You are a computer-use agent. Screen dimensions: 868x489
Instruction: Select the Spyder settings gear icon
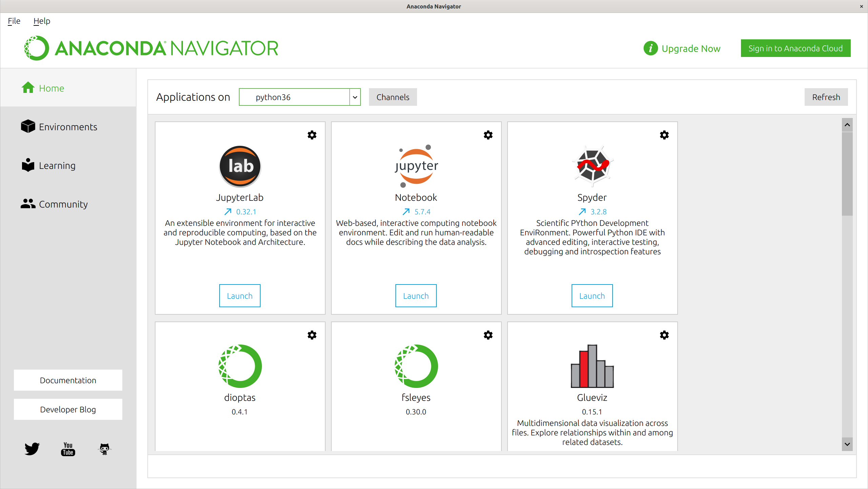(664, 135)
